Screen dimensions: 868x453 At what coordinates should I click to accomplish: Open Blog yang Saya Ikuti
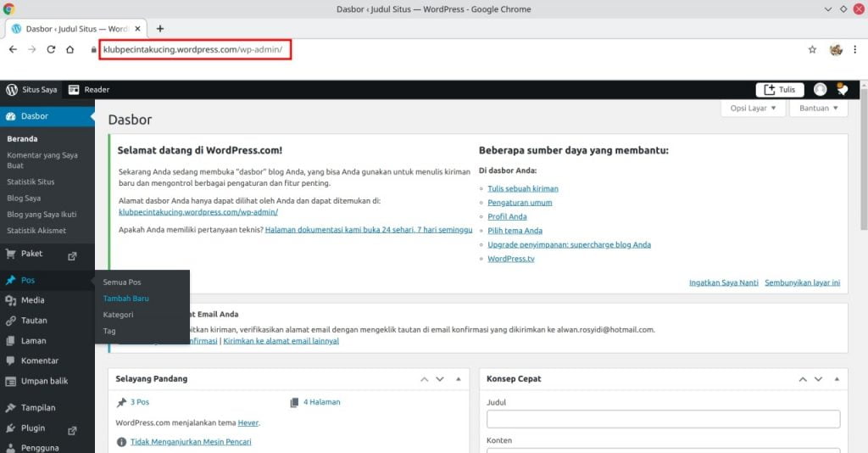pos(42,215)
